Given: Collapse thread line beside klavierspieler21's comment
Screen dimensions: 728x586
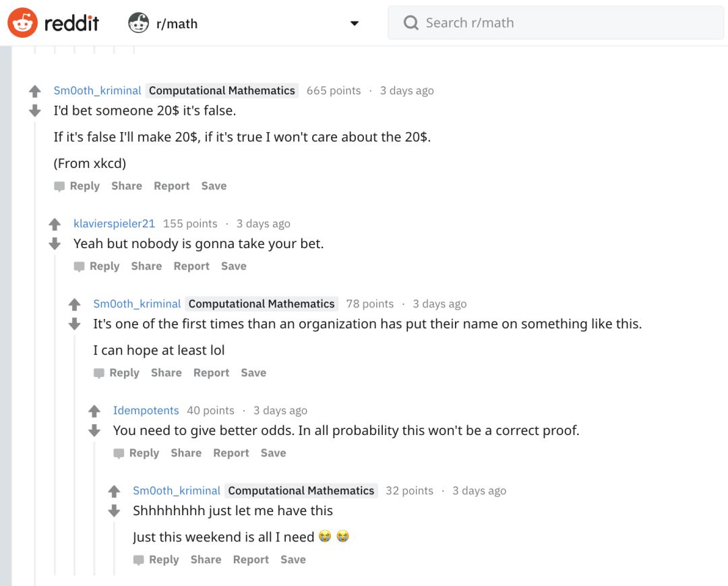Looking at the screenshot, I should (55, 413).
